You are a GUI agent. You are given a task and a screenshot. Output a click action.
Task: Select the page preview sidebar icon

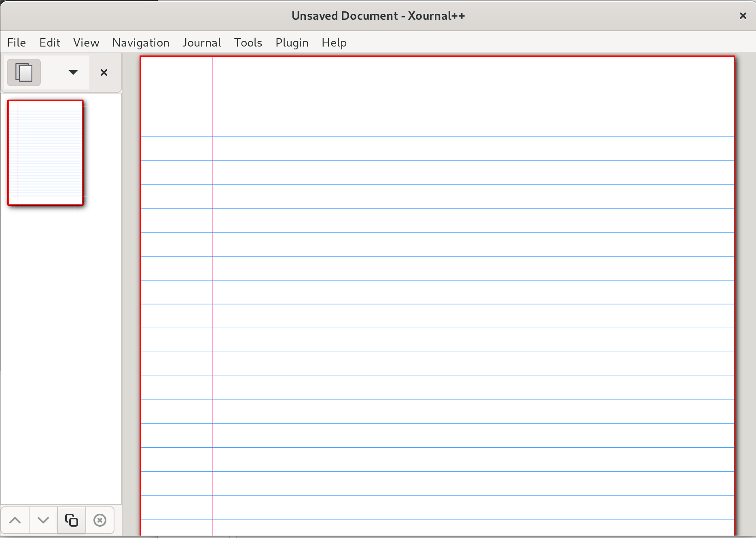click(x=24, y=72)
